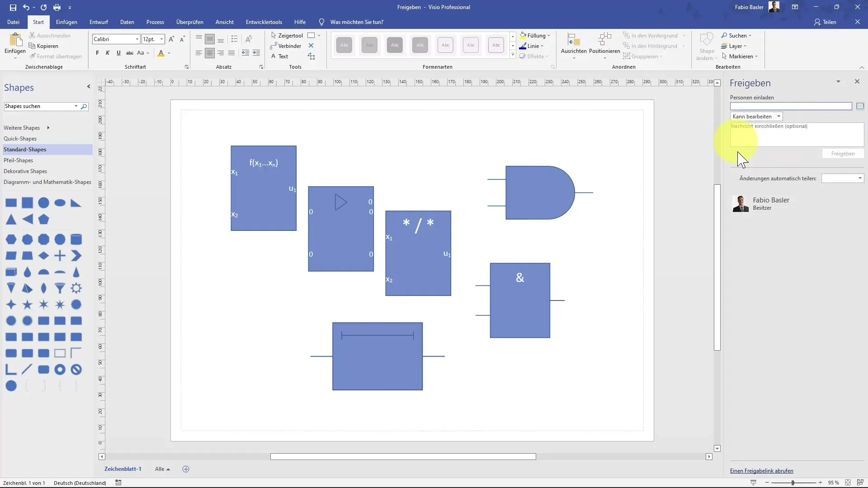Select the Pfeil-Shapes stencil
The height and width of the screenshot is (488, 868).
click(x=18, y=160)
